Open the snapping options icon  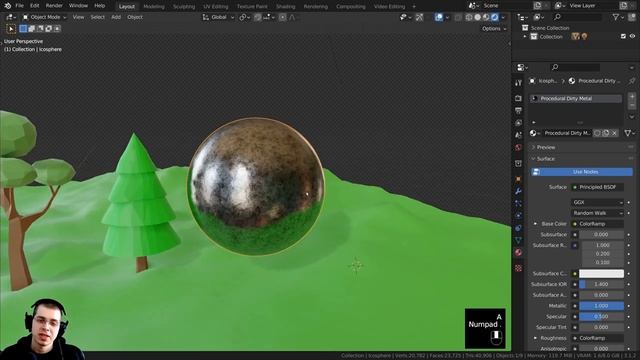(x=268, y=17)
